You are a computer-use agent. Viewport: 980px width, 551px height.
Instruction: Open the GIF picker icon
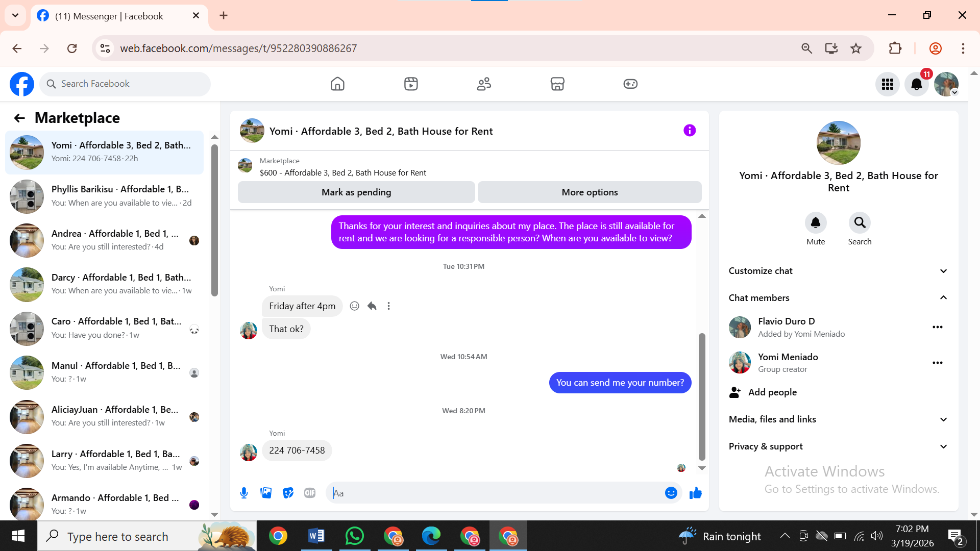(310, 493)
